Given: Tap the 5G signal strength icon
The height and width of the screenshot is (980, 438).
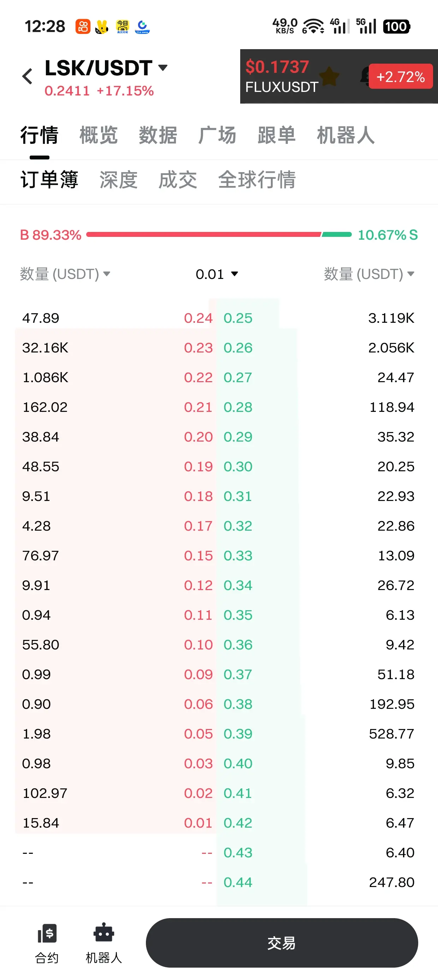Looking at the screenshot, I should click(366, 26).
